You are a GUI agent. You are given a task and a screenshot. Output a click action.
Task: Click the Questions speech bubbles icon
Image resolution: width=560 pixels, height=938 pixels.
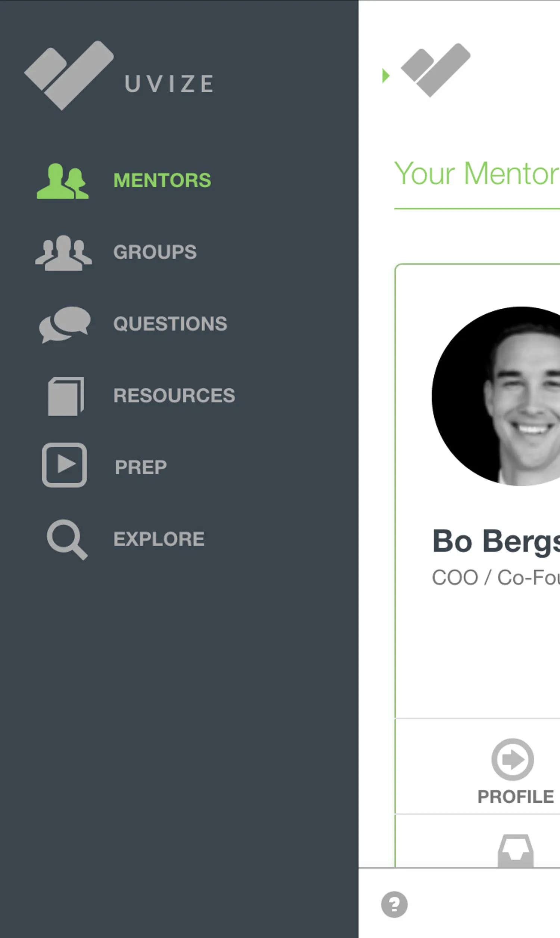pos(65,324)
